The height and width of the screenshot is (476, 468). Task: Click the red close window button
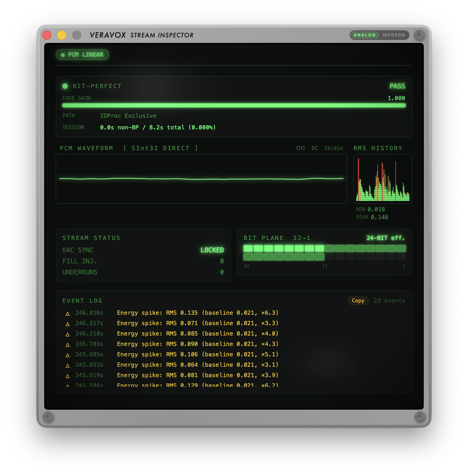click(x=47, y=35)
